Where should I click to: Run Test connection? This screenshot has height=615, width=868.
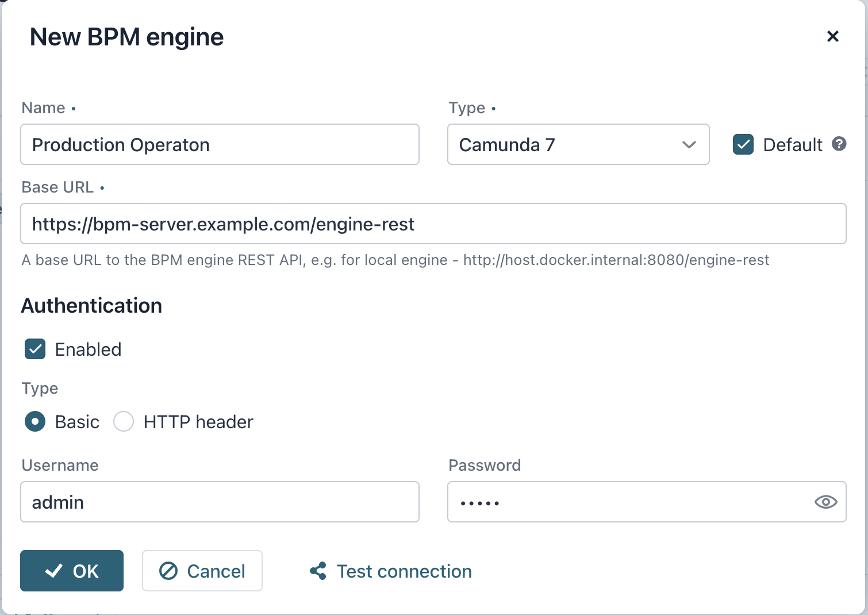click(x=403, y=571)
